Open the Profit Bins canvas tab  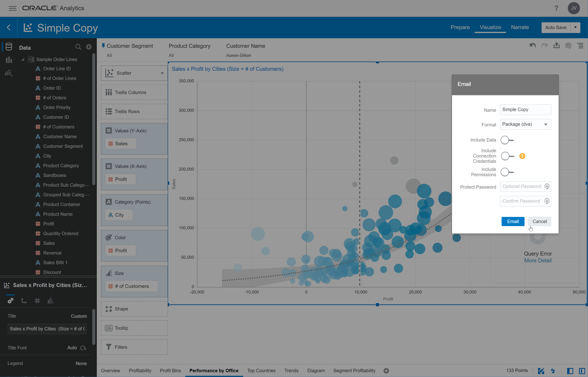(x=170, y=371)
